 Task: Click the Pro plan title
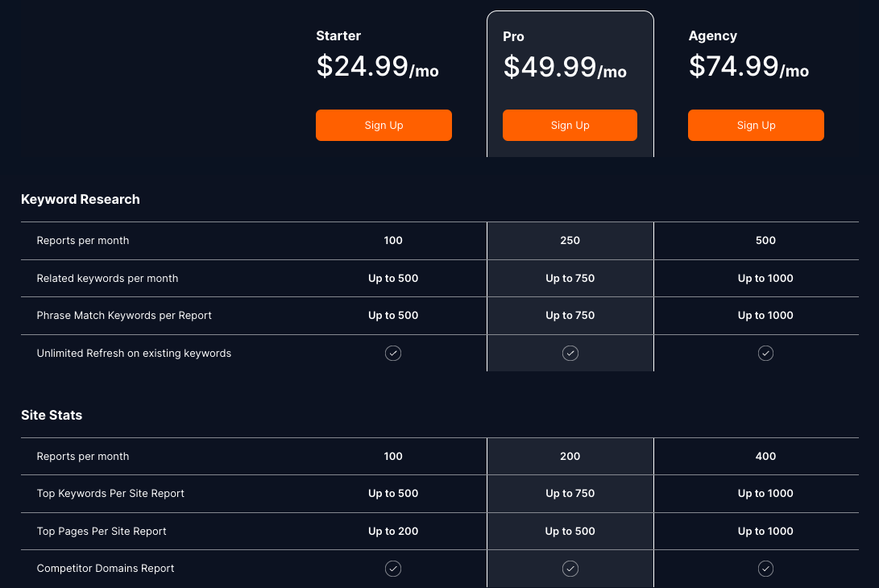pos(513,36)
